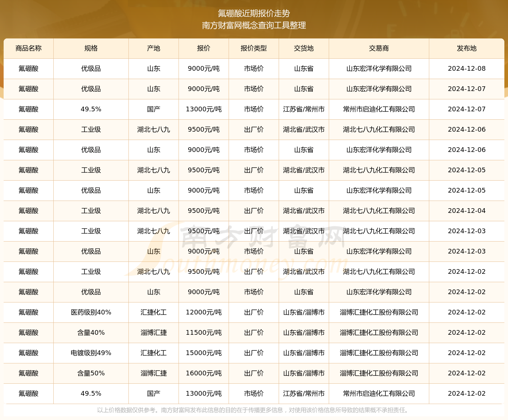This screenshot has width=508, height=420.
Task: Click the 发布地 column header
Action: tap(467, 48)
